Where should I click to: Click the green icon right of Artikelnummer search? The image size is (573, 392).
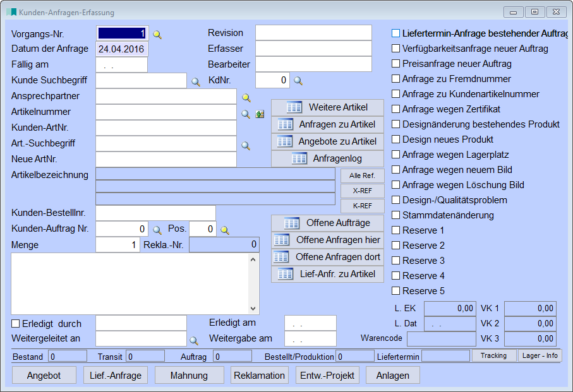[260, 114]
